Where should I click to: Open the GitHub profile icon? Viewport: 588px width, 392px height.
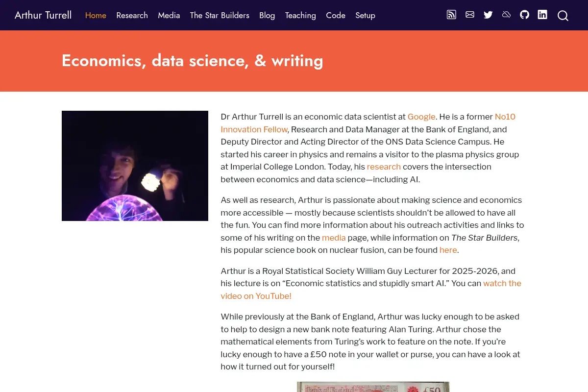click(525, 15)
